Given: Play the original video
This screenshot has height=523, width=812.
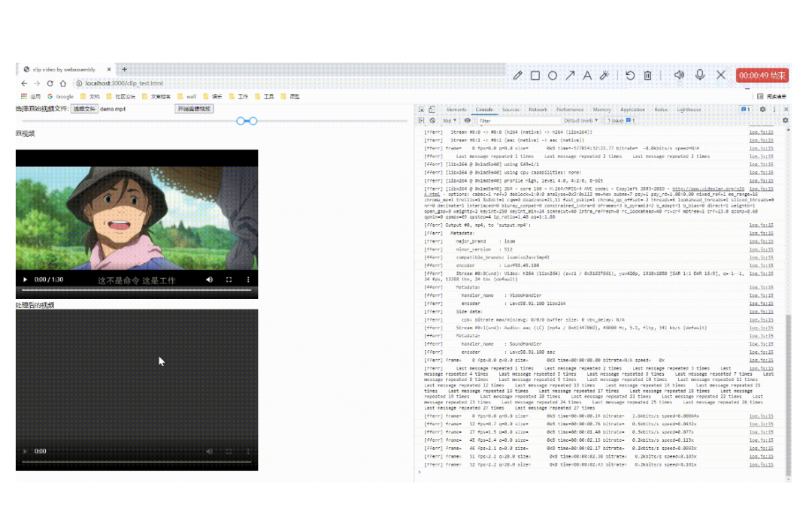Looking at the screenshot, I should point(25,280).
